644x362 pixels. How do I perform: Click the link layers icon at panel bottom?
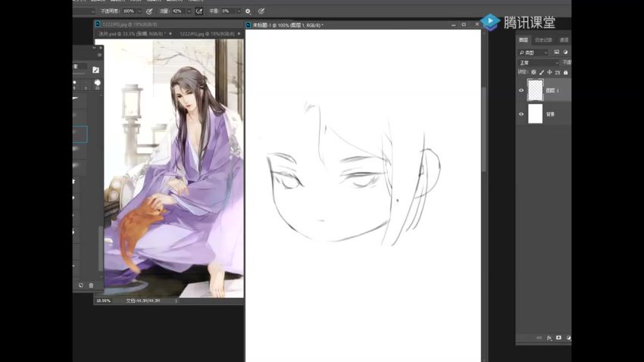539,338
